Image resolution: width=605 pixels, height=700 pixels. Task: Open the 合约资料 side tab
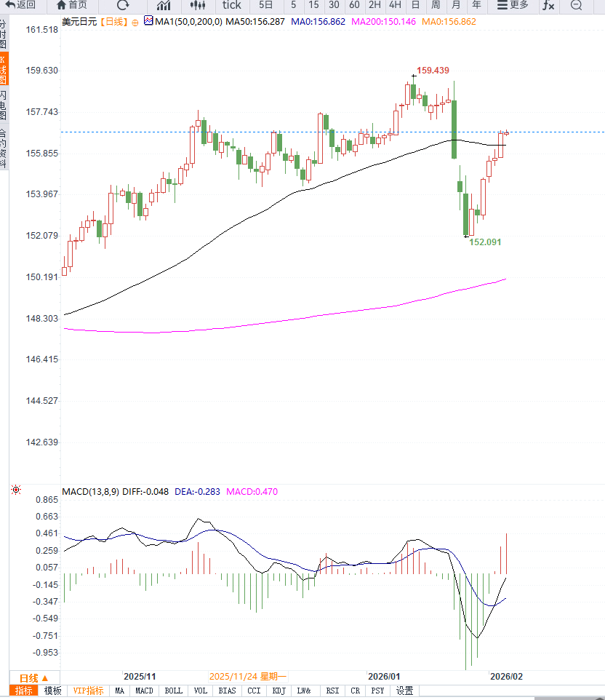click(4, 148)
